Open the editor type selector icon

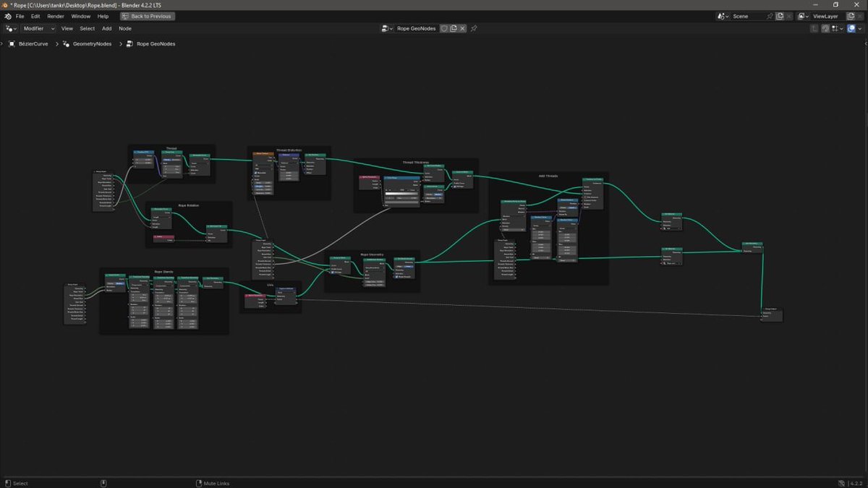9,28
